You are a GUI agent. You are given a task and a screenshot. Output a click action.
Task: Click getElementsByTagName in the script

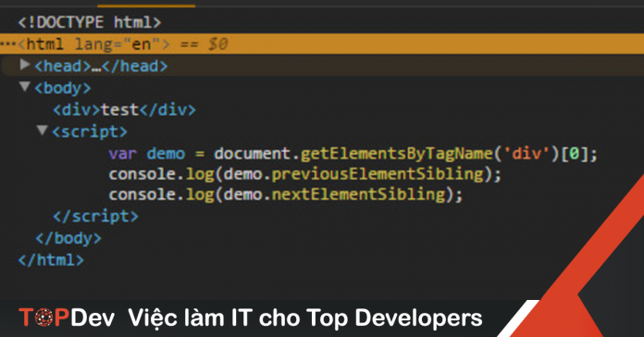click(x=396, y=154)
